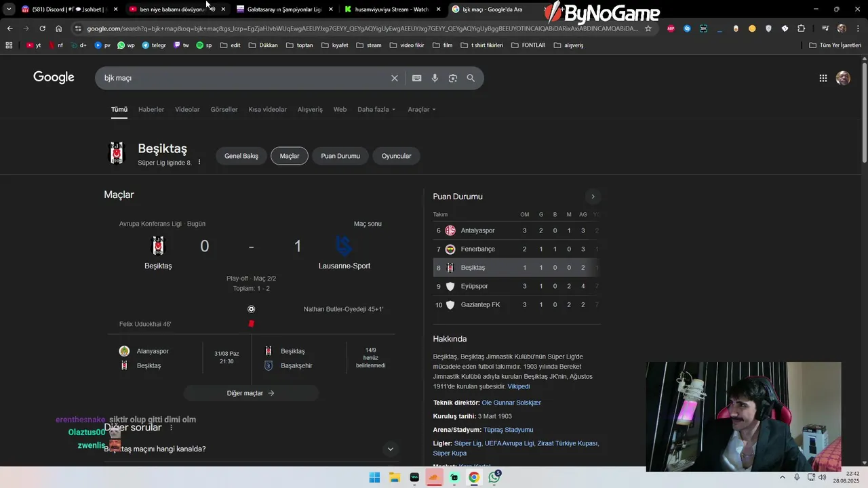
Task: Open the yt bookmark
Action: pos(34,45)
